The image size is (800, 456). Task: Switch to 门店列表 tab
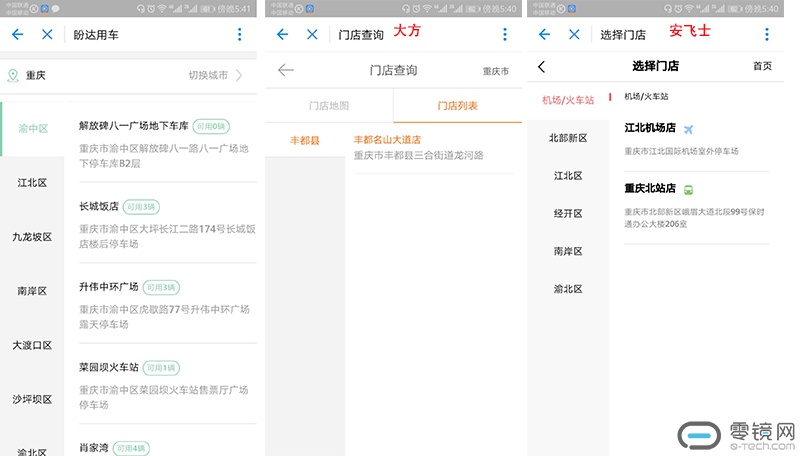(x=457, y=105)
